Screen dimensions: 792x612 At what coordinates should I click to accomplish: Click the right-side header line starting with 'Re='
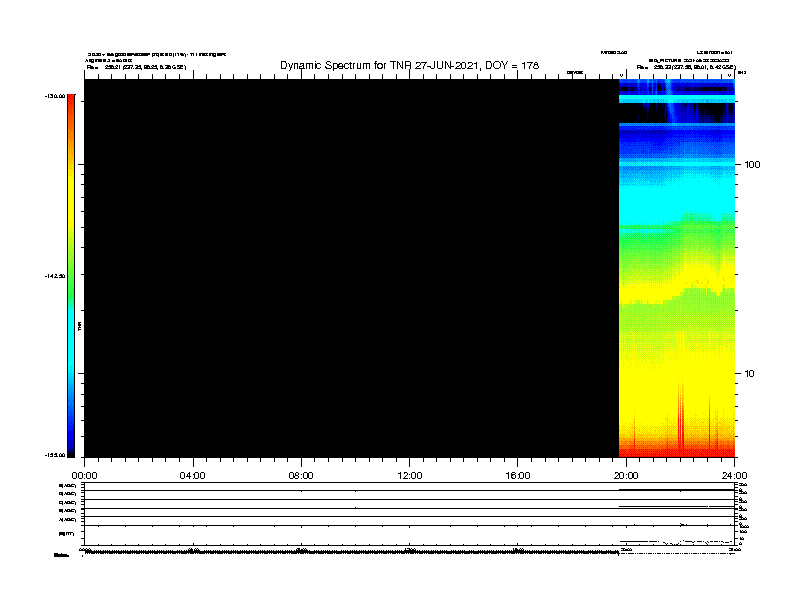pos(685,67)
